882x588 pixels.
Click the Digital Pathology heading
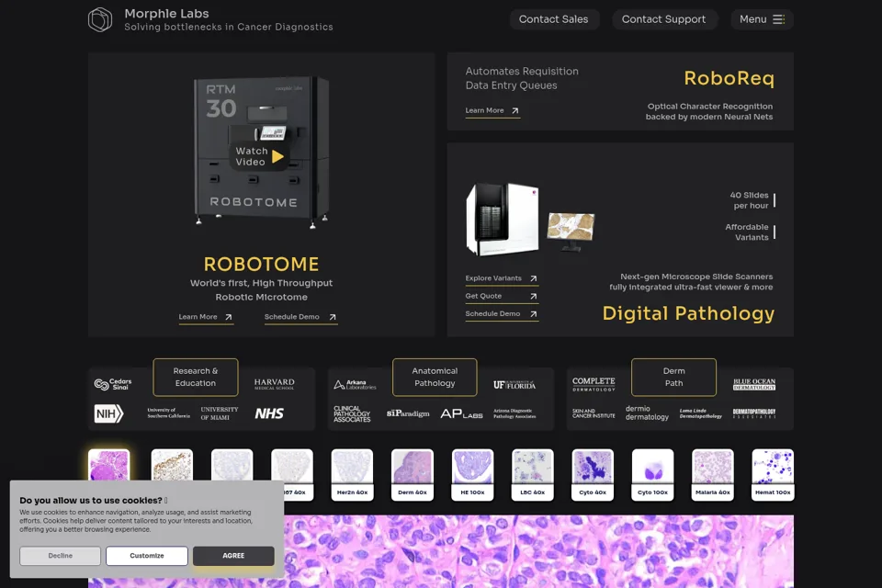point(688,313)
